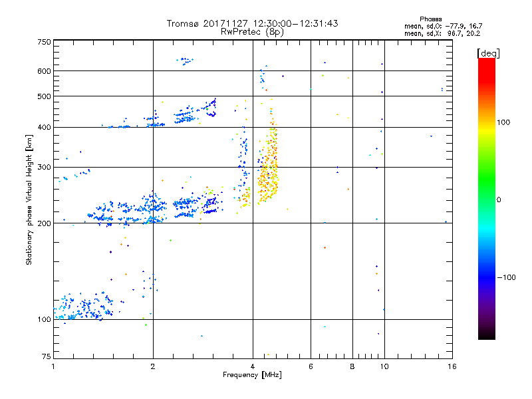Viewport: 532px width, 399px height.
Task: Click the y-axis tick label '400'
Action: click(44, 127)
